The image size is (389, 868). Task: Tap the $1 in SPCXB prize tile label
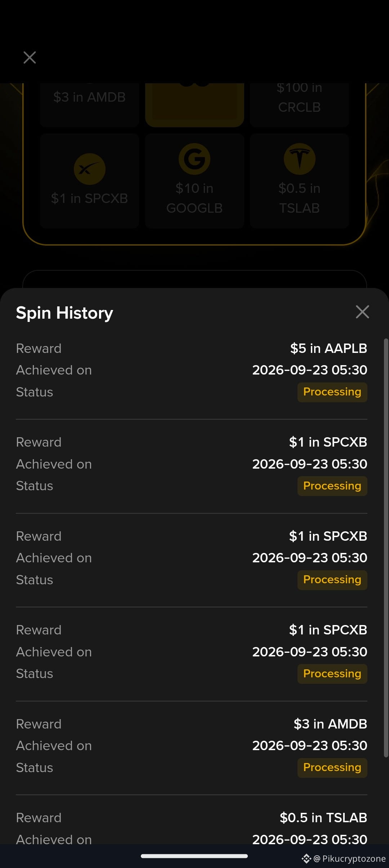(90, 198)
